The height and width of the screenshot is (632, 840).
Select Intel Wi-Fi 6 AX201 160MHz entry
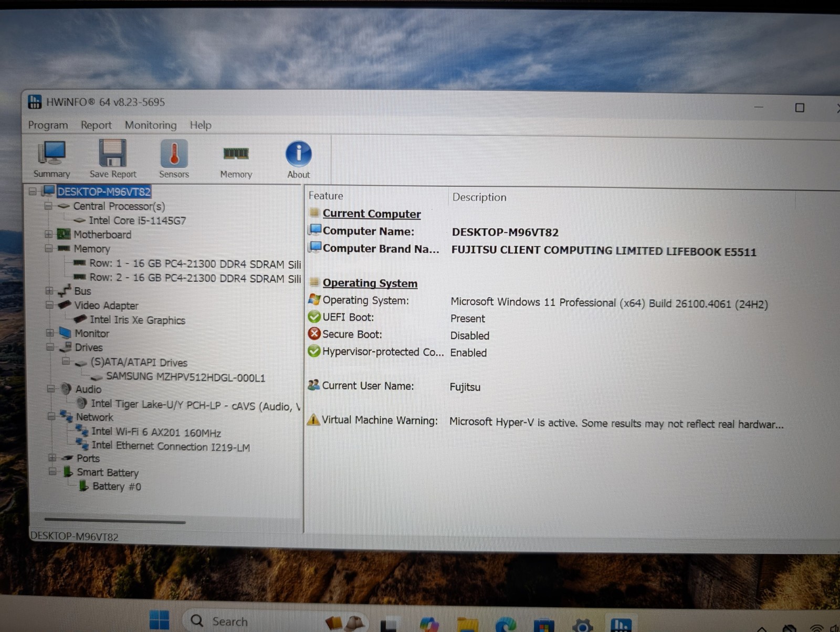tap(156, 432)
